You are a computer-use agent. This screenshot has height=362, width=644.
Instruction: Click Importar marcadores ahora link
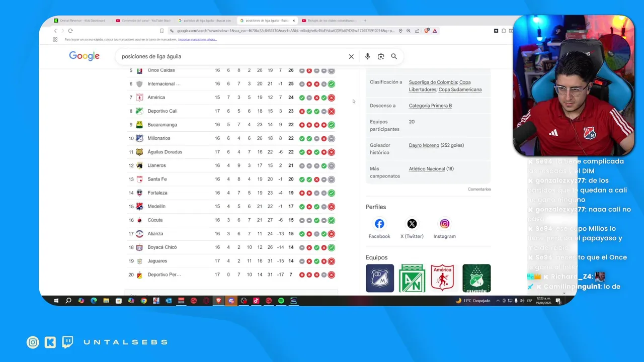(197, 39)
